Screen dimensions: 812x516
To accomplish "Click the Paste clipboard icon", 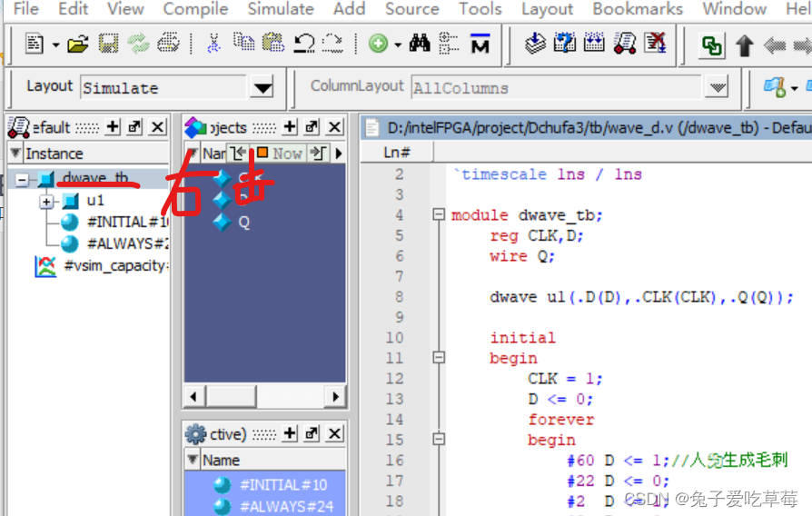I will (x=273, y=43).
